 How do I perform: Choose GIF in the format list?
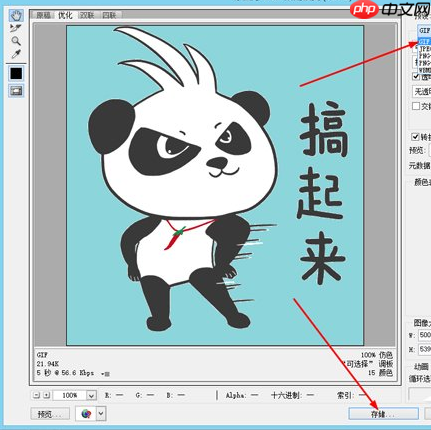425,42
